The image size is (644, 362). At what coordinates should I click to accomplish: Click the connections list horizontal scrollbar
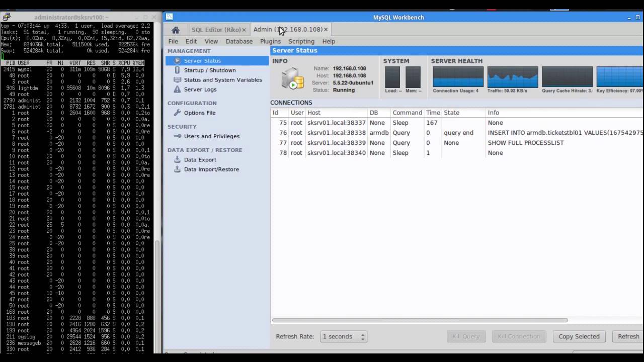point(420,320)
